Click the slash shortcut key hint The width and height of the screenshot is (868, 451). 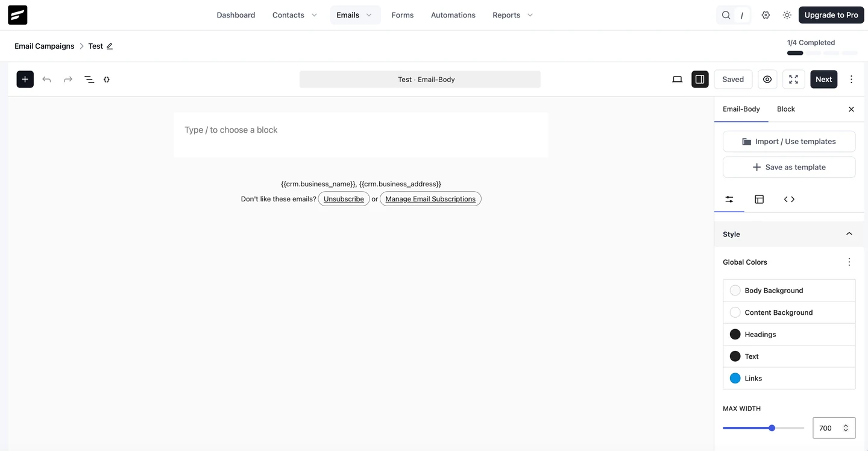742,15
